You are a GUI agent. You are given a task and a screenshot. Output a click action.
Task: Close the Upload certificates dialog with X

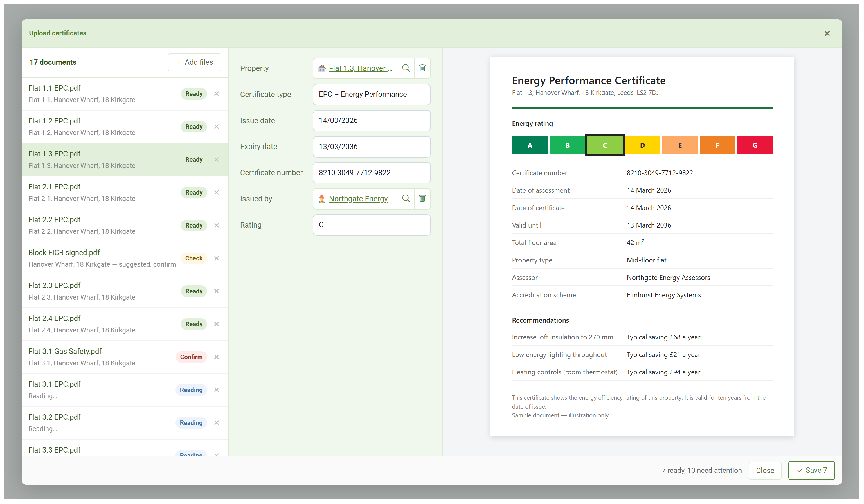(827, 33)
